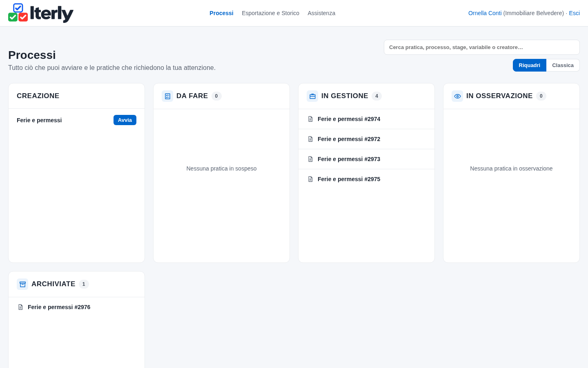Open Ornella Conti profile link

point(485,13)
